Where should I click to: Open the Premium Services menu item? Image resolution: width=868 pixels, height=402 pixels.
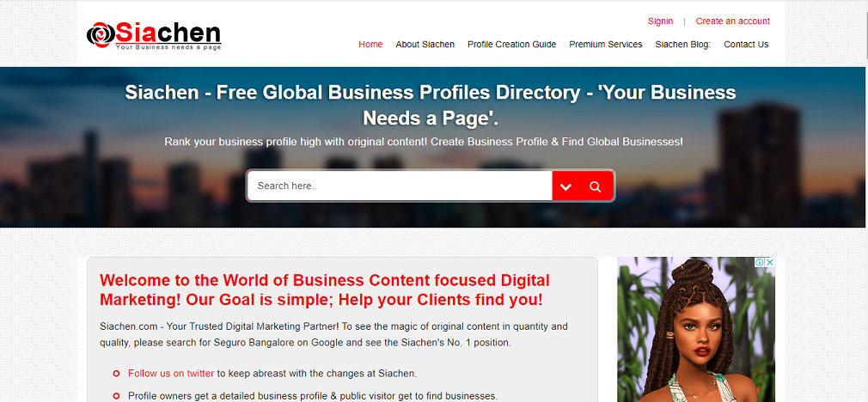click(606, 44)
